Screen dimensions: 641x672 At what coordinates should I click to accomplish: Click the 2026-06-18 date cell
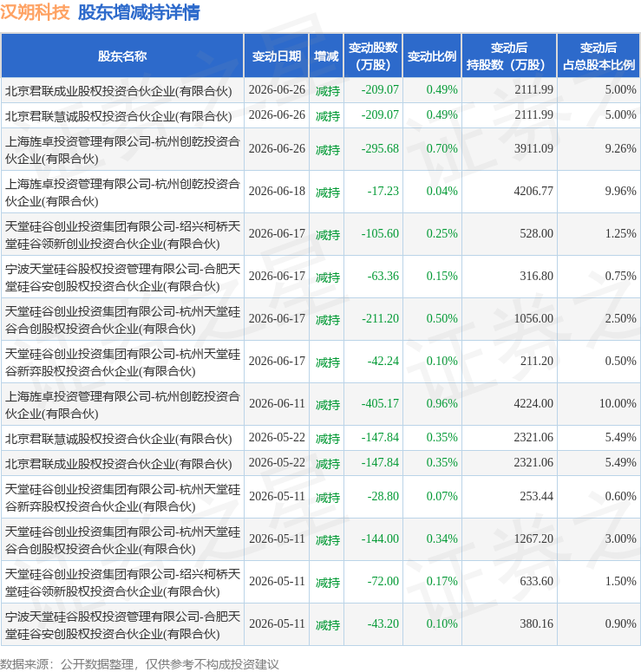277,191
